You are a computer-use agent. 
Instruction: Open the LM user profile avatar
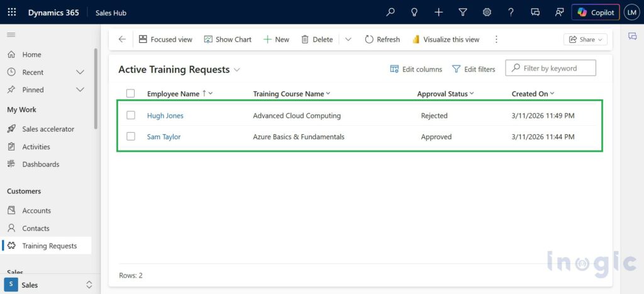pos(631,13)
